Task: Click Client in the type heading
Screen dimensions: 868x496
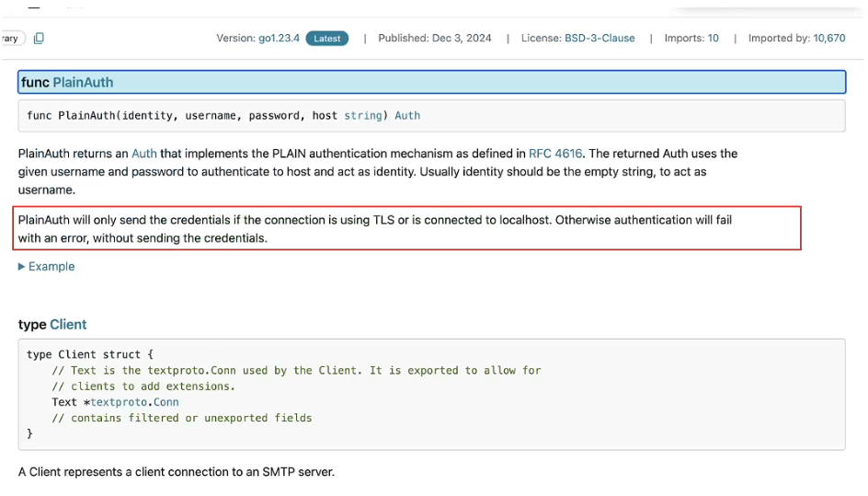Action: click(68, 325)
